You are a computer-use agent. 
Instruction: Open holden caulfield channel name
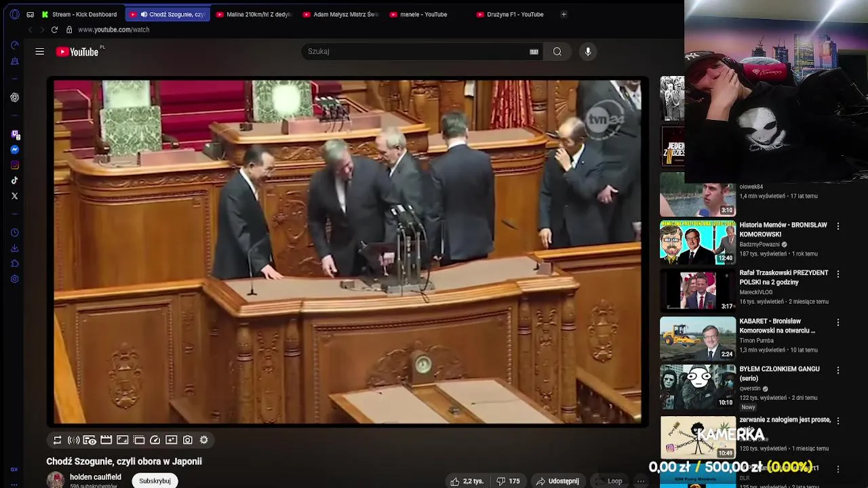[96, 477]
